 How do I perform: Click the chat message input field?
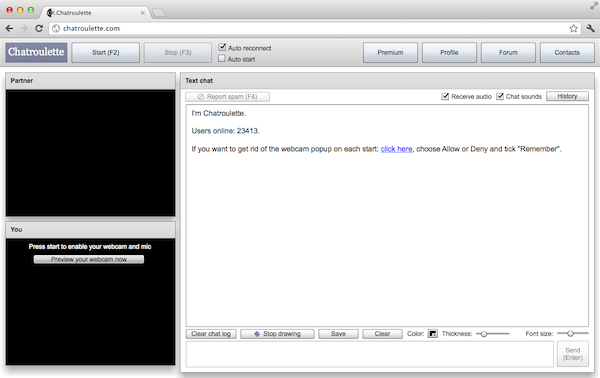[370, 354]
